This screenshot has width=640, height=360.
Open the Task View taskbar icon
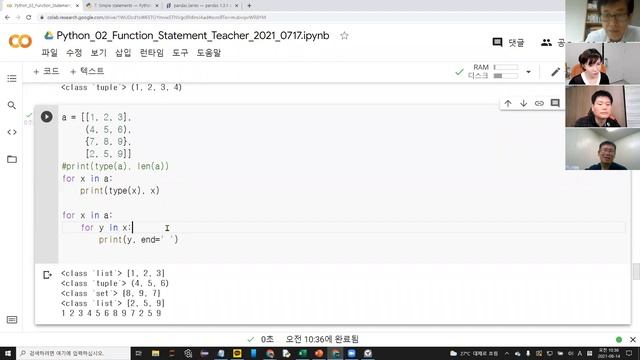coord(139,353)
